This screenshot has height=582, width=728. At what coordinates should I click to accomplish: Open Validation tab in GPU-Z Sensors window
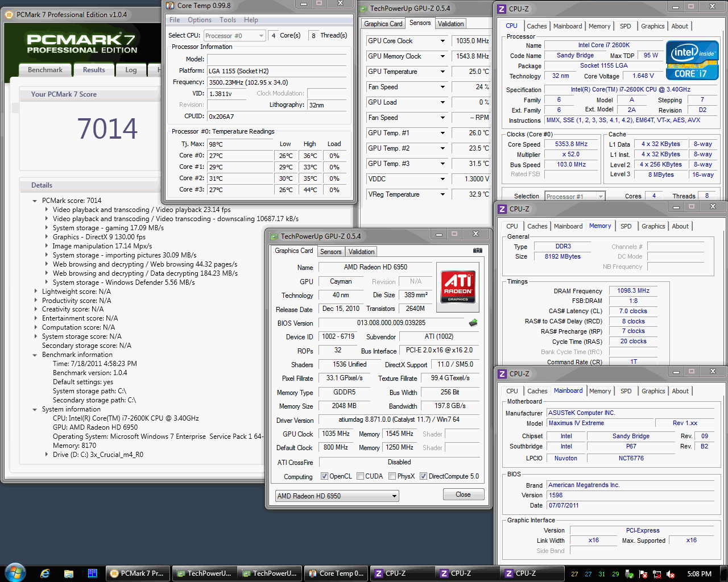pyautogui.click(x=451, y=23)
